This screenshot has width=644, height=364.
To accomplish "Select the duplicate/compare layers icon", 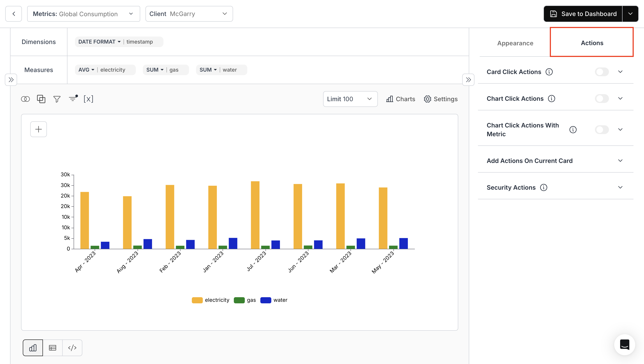I will pyautogui.click(x=41, y=99).
